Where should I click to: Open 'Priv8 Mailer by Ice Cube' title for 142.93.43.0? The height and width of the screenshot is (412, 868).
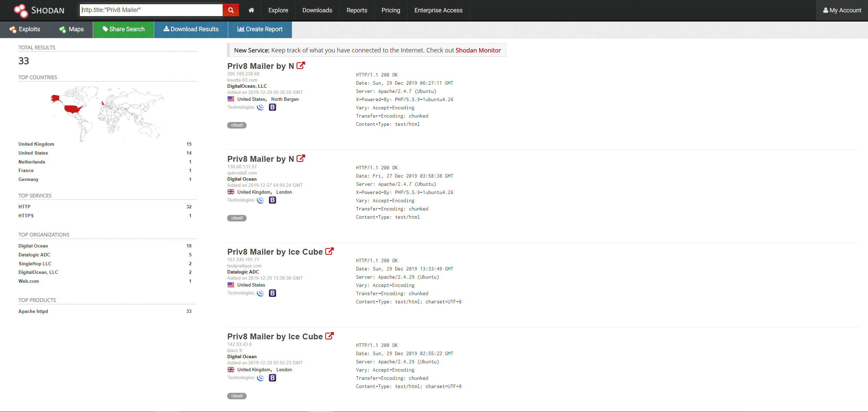pos(275,337)
